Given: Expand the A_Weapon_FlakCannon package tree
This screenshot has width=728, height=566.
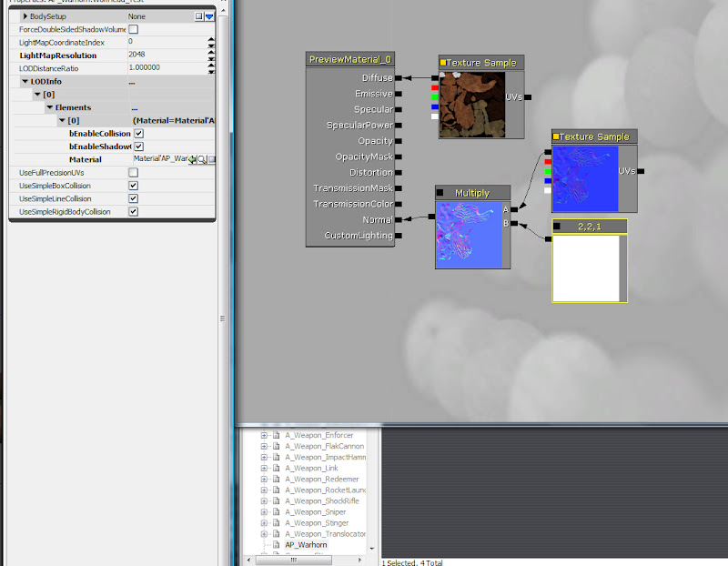Looking at the screenshot, I should [264, 446].
